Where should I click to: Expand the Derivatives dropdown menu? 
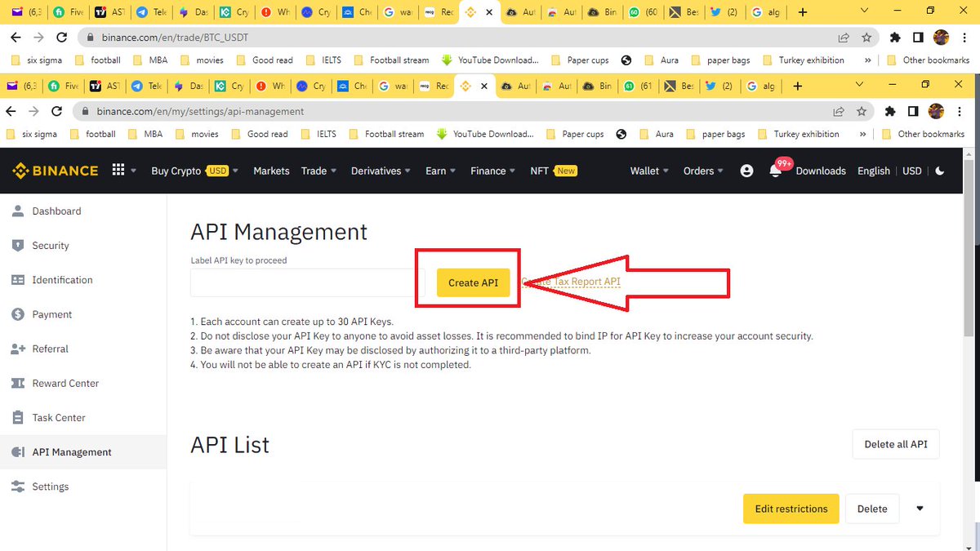click(381, 171)
